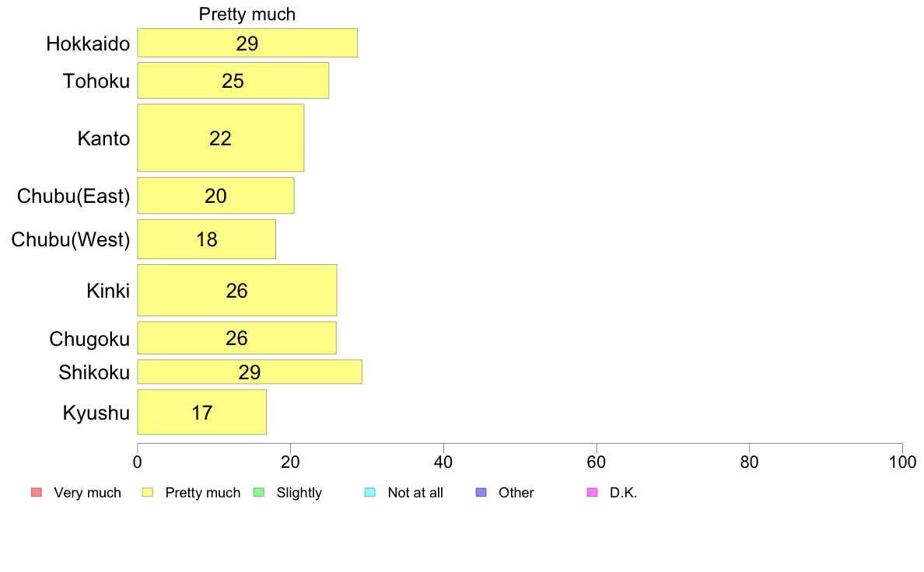Select the Shikoku bar showing 29

(x=250, y=371)
